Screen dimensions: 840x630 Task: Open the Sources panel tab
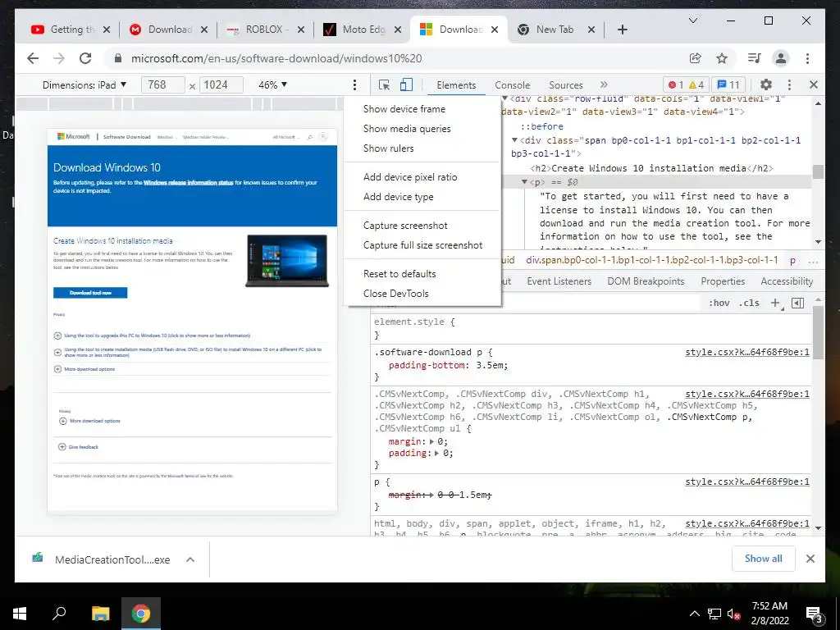566,84
